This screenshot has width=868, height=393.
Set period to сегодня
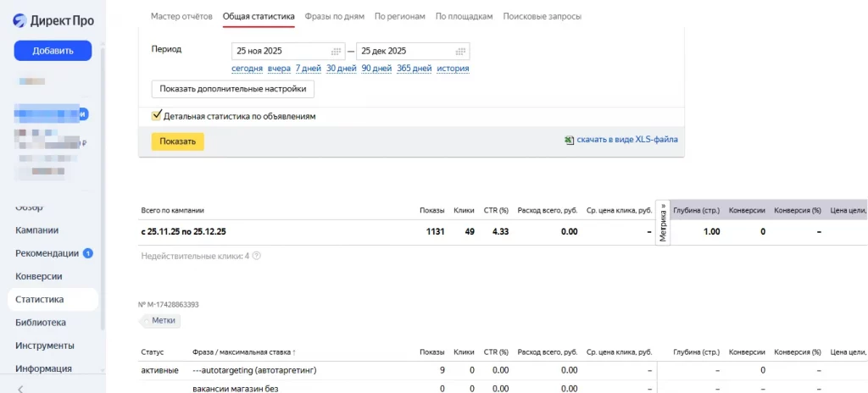point(247,69)
